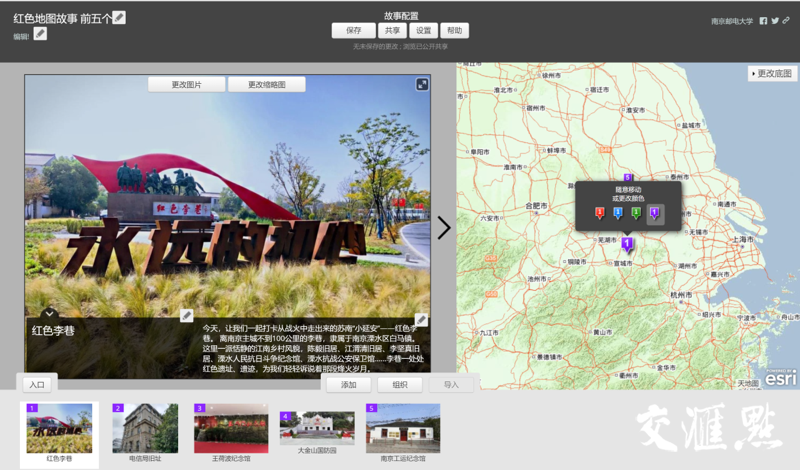This screenshot has height=470, width=800.
Task: Edit the description text pencil icon
Action: tap(421, 319)
